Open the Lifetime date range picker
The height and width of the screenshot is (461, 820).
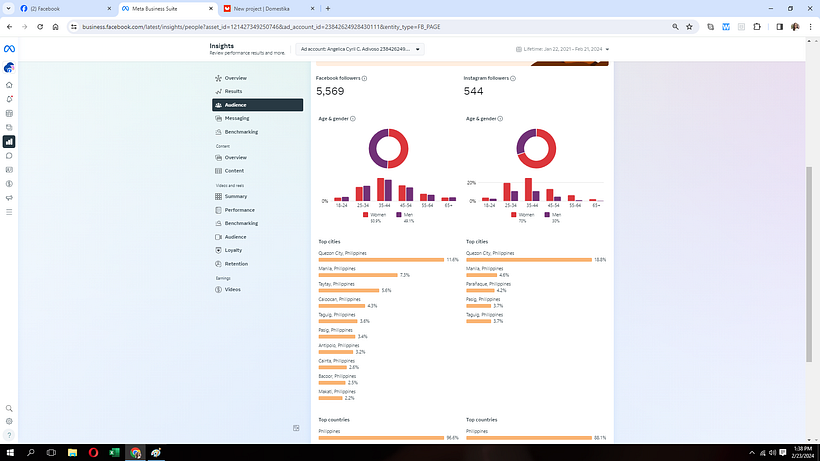coord(562,49)
